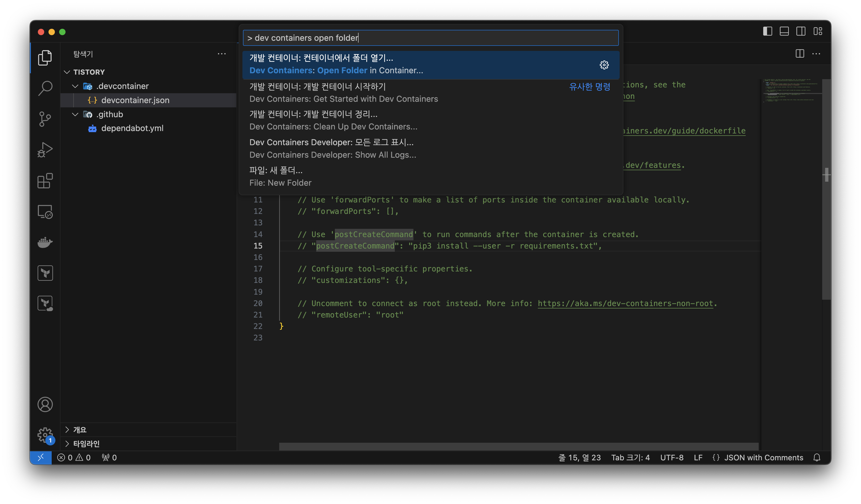The width and height of the screenshot is (861, 504).
Task: Select dependabot.yml file in explorer
Action: [149, 128]
